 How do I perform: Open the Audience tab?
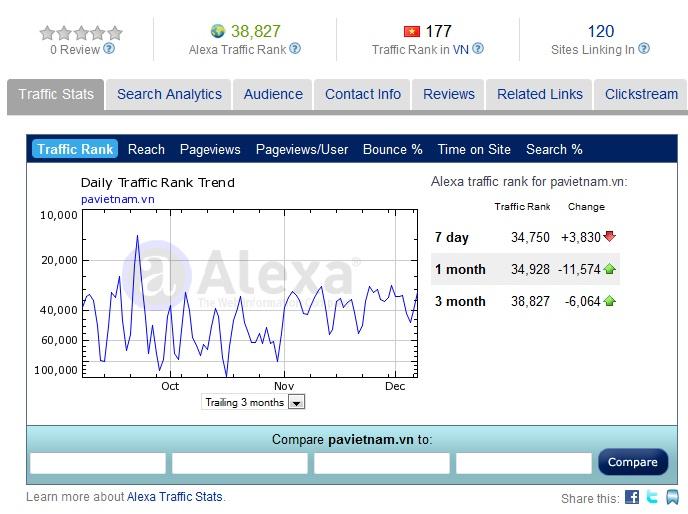[x=273, y=94]
